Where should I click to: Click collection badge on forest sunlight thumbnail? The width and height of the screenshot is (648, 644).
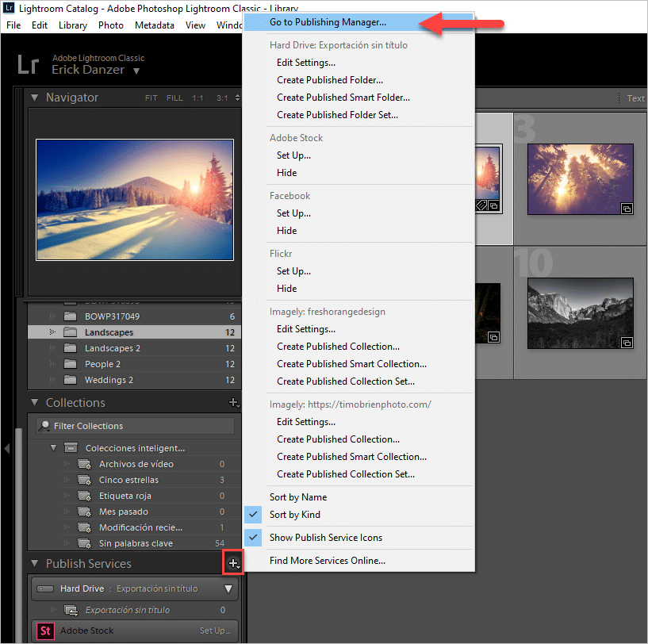pyautogui.click(x=627, y=209)
